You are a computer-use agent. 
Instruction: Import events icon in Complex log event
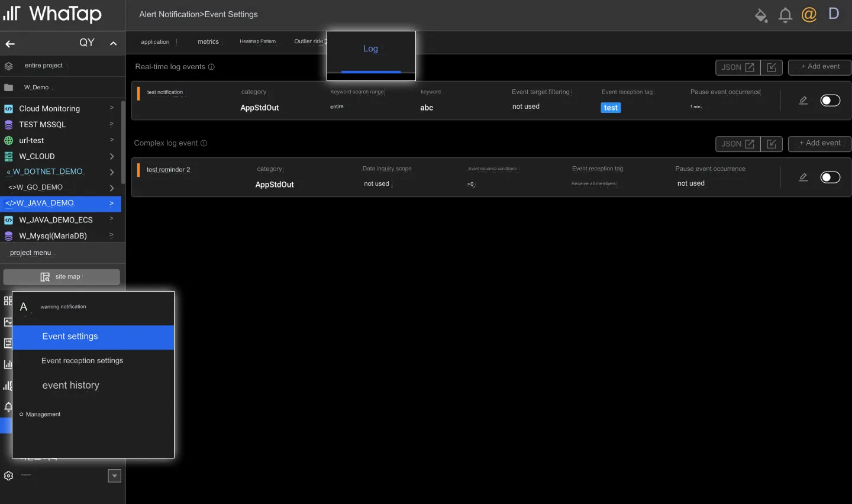click(772, 144)
